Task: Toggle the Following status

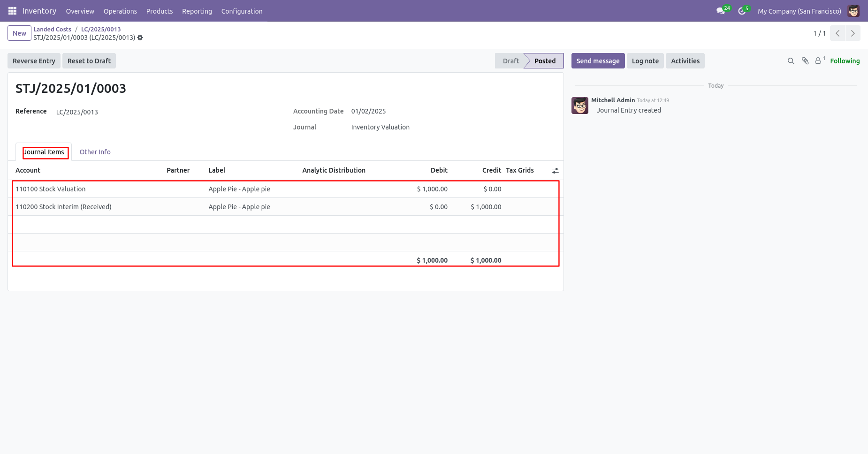Action: click(x=845, y=61)
